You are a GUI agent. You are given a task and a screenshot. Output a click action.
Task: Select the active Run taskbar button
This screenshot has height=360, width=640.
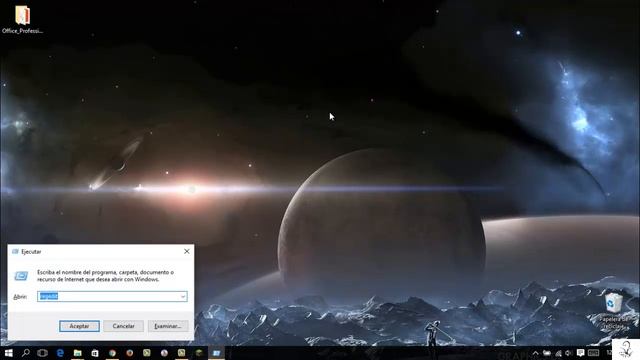click(216, 353)
